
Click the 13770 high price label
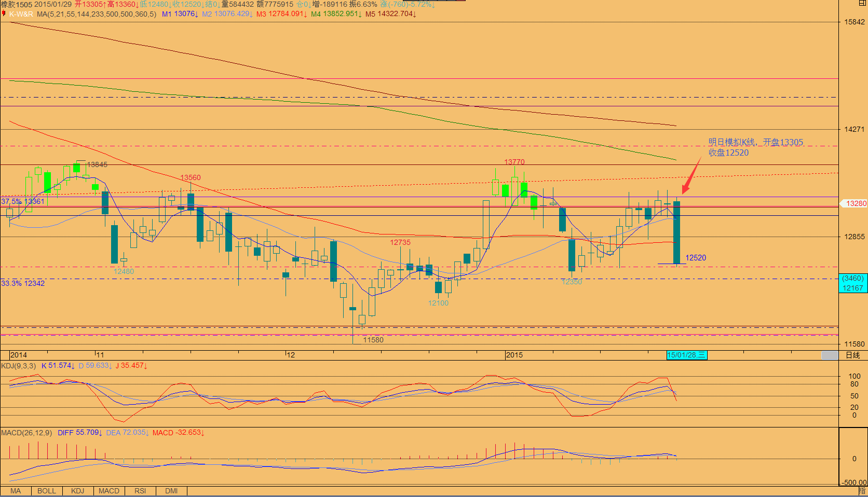(514, 162)
